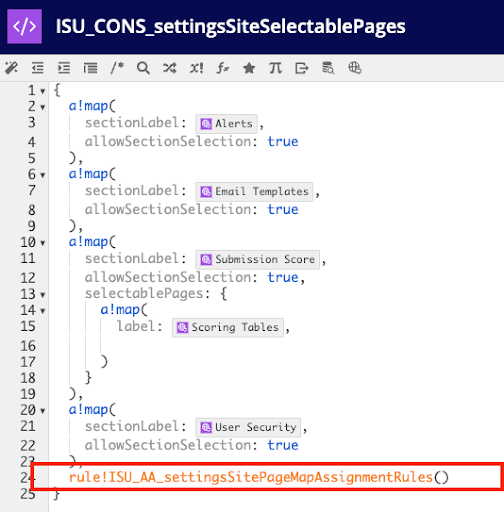
Task: Click the true value on line 22
Action: point(283,445)
